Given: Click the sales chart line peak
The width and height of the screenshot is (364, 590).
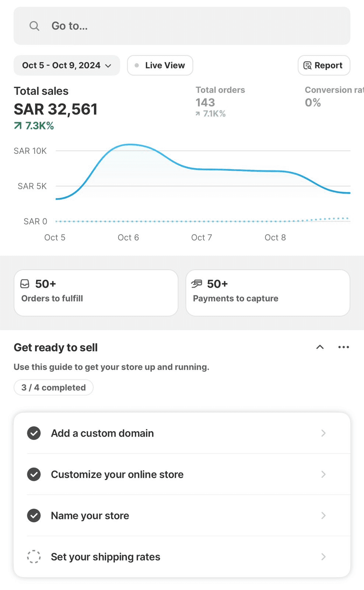Looking at the screenshot, I should 130,145.
